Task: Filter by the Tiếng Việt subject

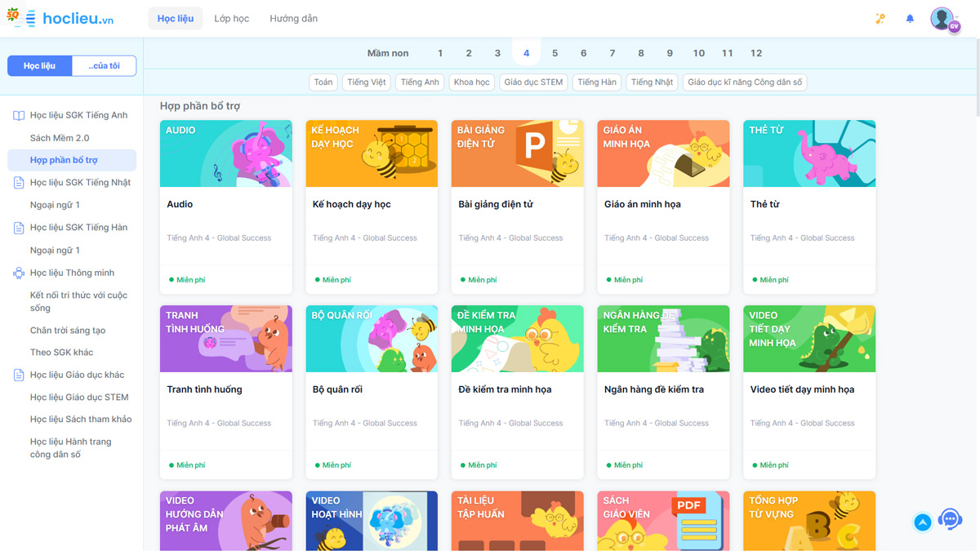Action: click(x=367, y=82)
